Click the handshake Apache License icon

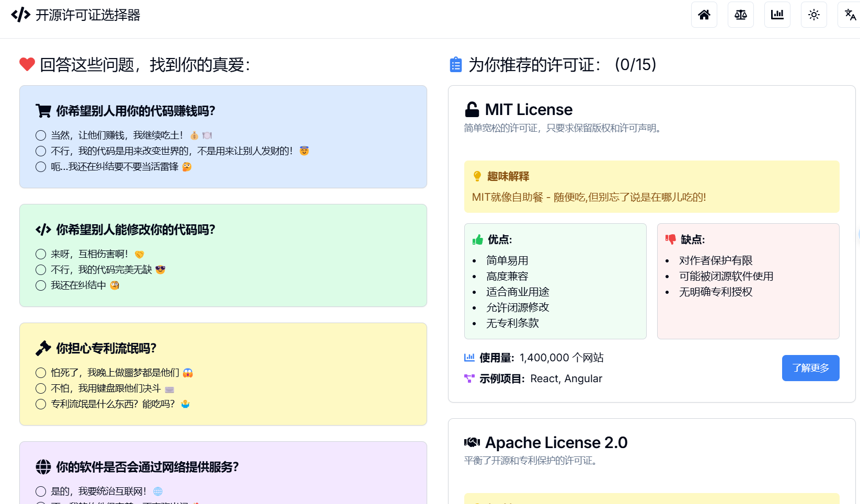pyautogui.click(x=472, y=442)
